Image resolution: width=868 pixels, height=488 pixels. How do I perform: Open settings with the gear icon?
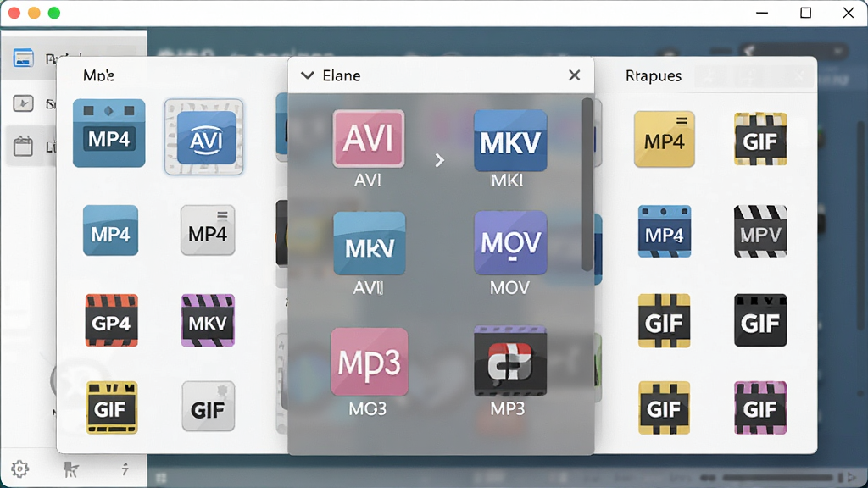[x=20, y=469]
